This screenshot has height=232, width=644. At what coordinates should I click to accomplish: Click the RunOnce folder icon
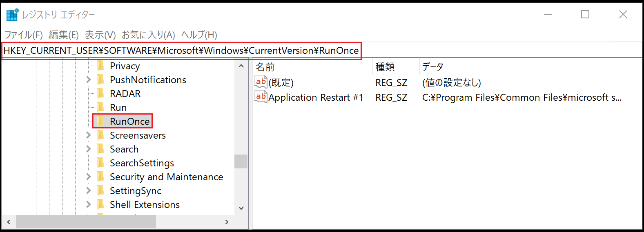coord(101,121)
